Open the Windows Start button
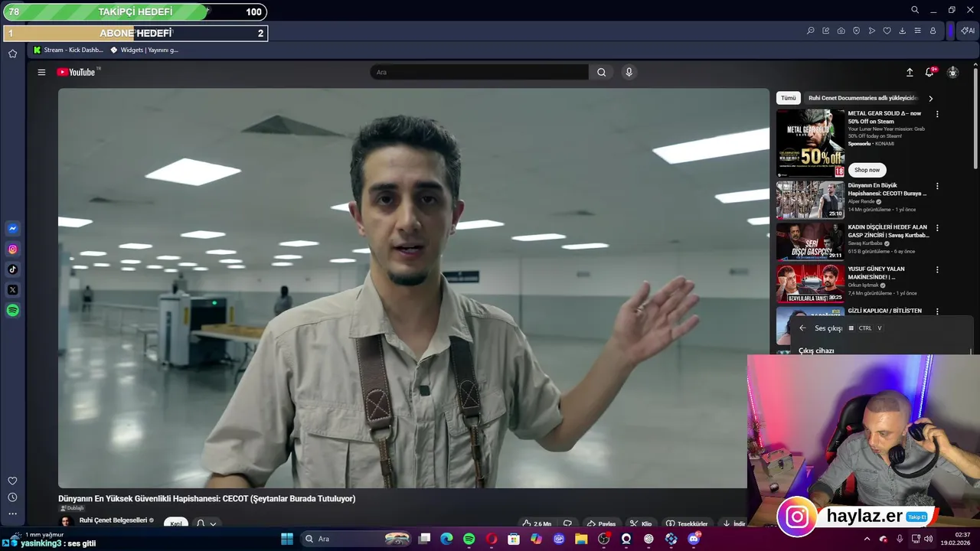 287,539
